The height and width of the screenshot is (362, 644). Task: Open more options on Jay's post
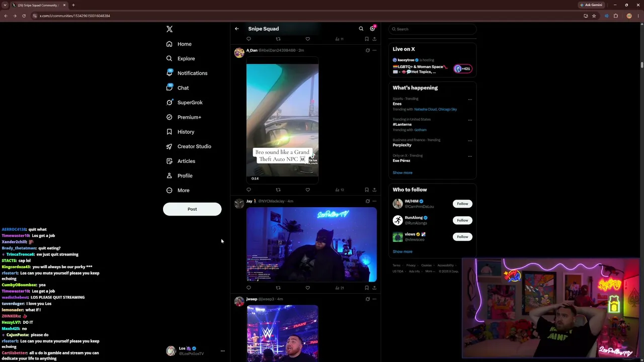374,201
